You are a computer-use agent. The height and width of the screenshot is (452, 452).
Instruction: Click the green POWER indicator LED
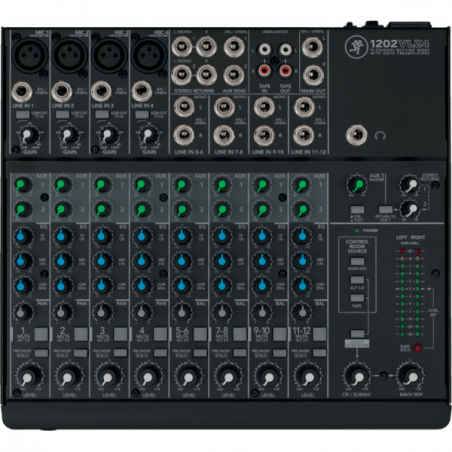pos(357,230)
